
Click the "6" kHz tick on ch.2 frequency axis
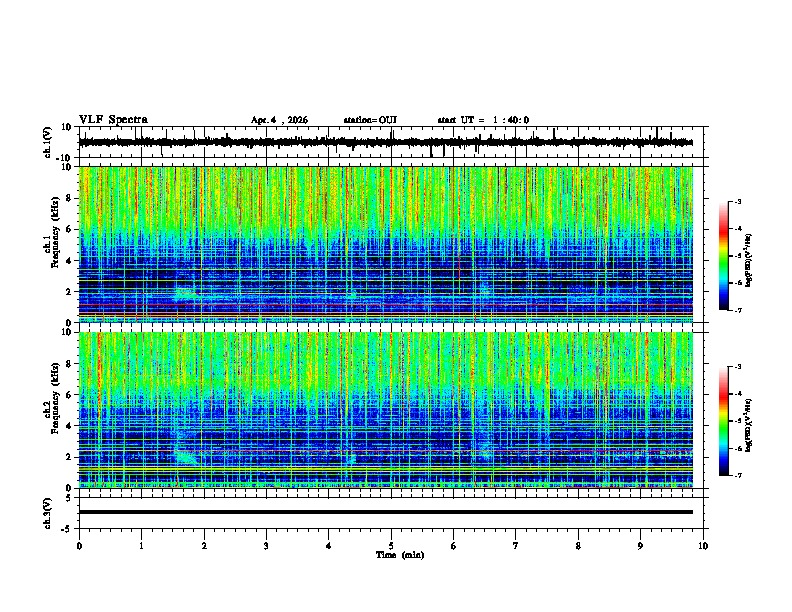pyautogui.click(x=69, y=395)
